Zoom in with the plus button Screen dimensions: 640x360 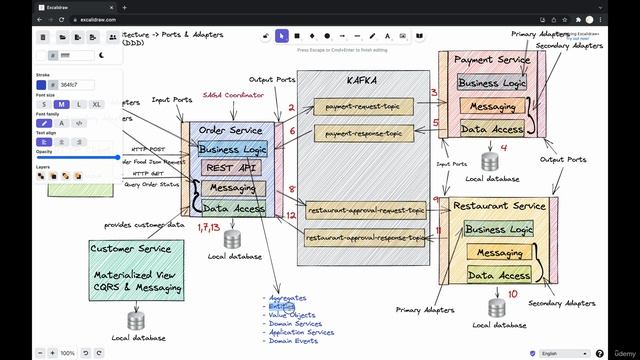(52, 353)
